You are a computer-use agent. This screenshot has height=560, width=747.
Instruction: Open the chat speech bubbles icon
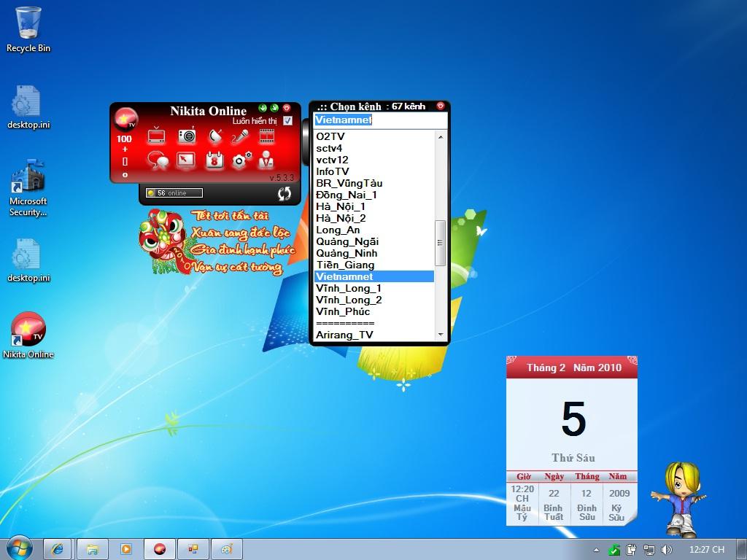click(x=158, y=160)
